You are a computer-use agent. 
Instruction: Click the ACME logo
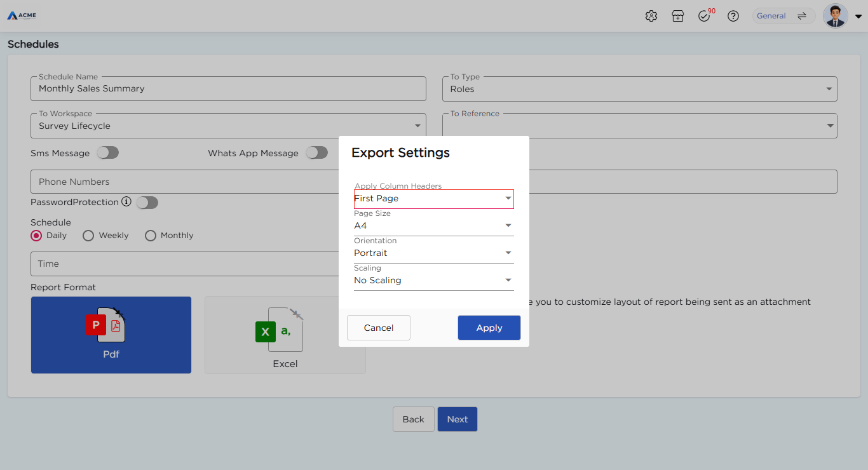pyautogui.click(x=22, y=15)
